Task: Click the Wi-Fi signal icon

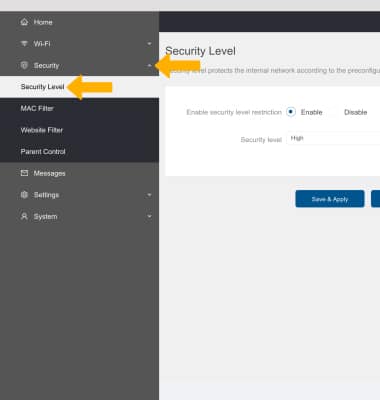Action: click(24, 44)
